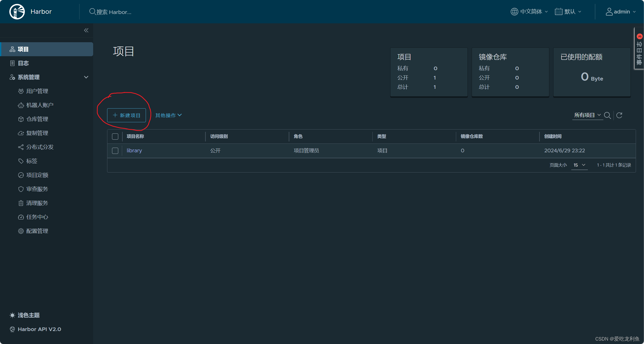Viewport: 644px width, 344px height.
Task: Open the Harbor API V2.0 link
Action: click(39, 329)
